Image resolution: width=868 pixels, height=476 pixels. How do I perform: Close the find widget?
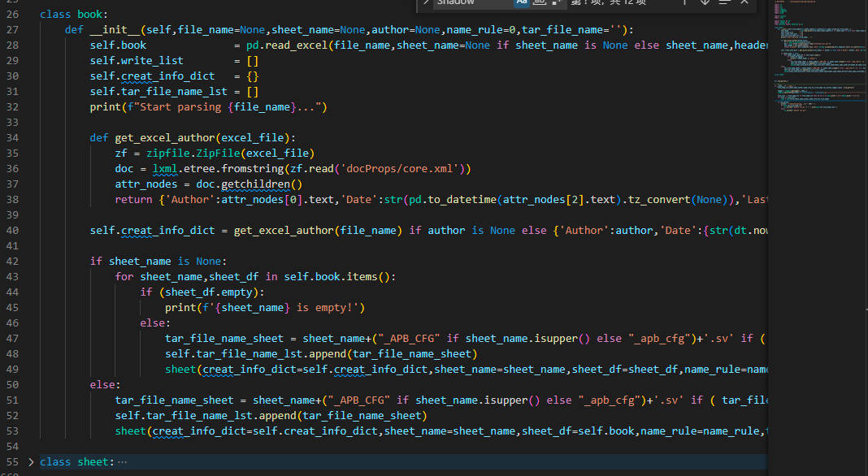(x=744, y=2)
